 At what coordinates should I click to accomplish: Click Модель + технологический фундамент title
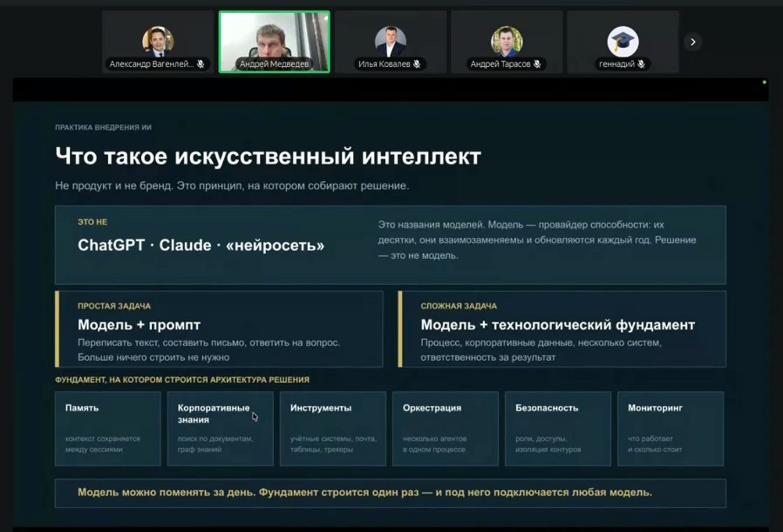(x=558, y=325)
